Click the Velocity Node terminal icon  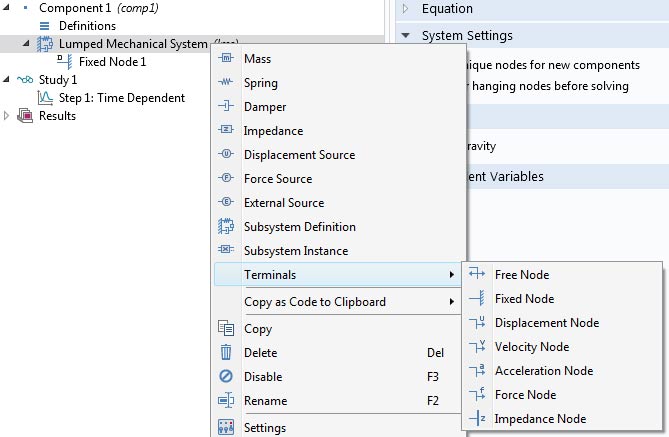click(477, 347)
